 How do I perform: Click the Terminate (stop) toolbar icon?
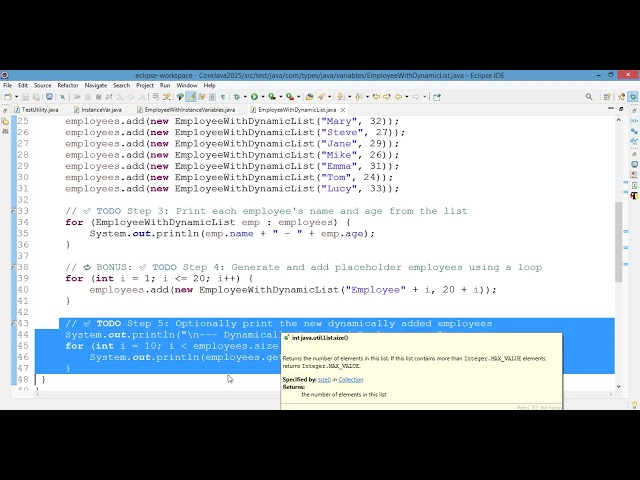pyautogui.click(x=98, y=97)
